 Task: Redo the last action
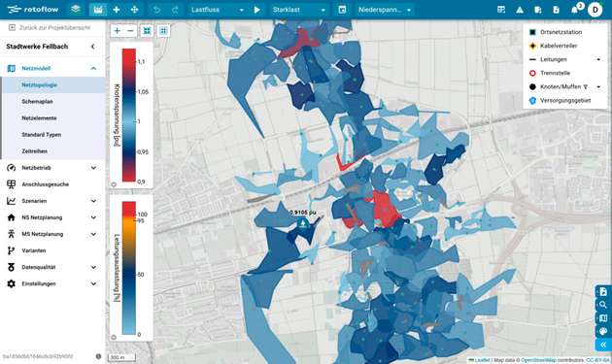[175, 10]
